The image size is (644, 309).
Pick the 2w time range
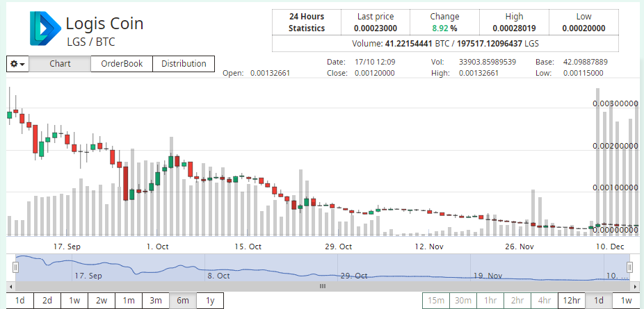tap(102, 301)
